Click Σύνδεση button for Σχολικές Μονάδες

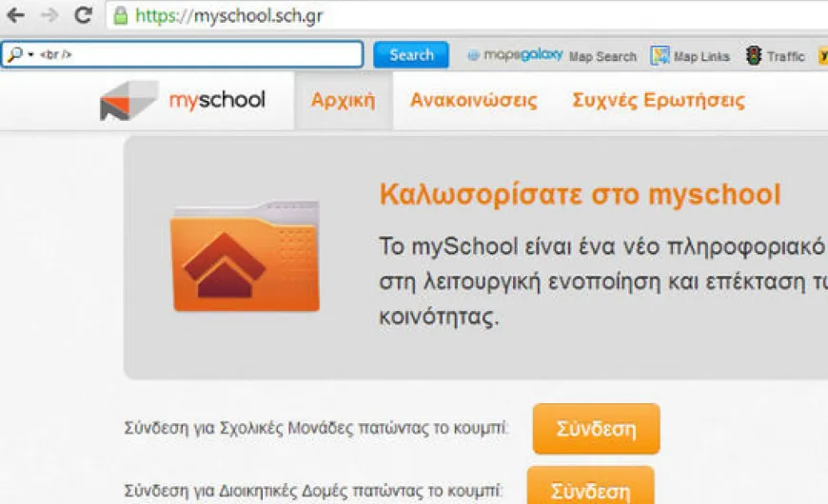596,429
